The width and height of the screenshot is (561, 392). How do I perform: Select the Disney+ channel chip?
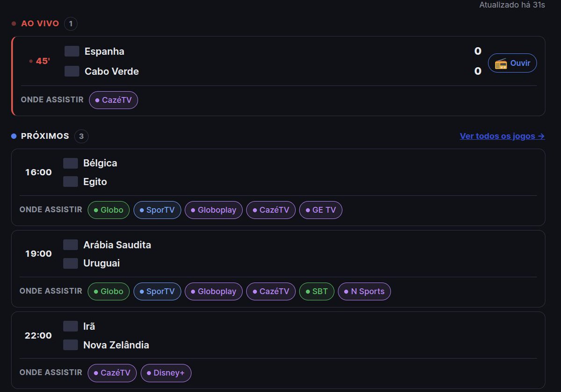166,373
